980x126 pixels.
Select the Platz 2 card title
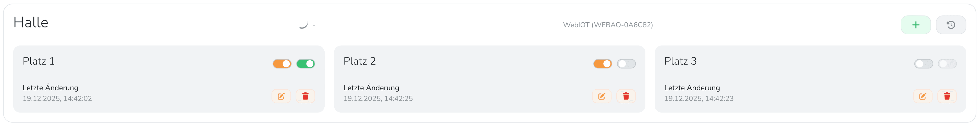(x=360, y=61)
